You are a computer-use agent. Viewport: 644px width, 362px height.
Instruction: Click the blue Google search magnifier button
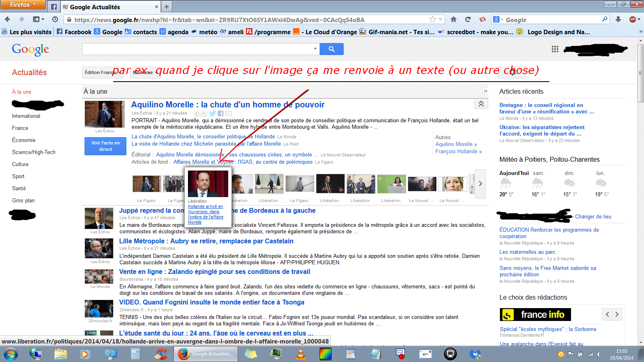[332, 49]
